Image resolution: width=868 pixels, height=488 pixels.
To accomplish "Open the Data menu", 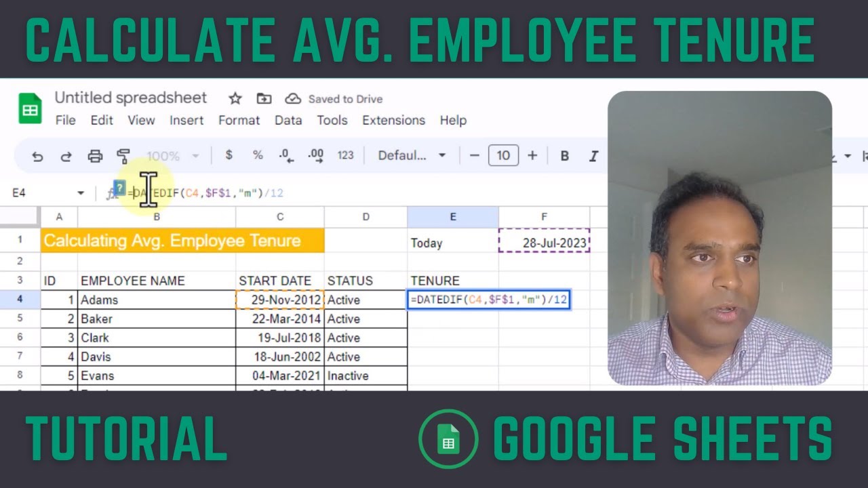I will 288,120.
